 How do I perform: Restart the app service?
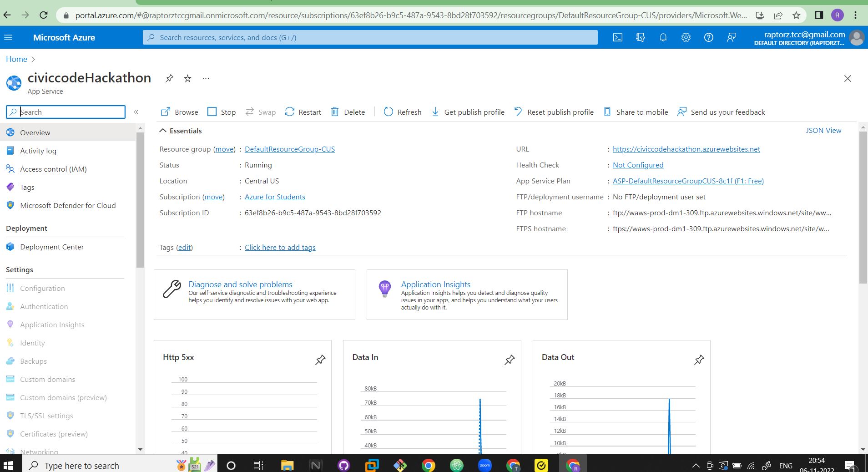tap(303, 112)
